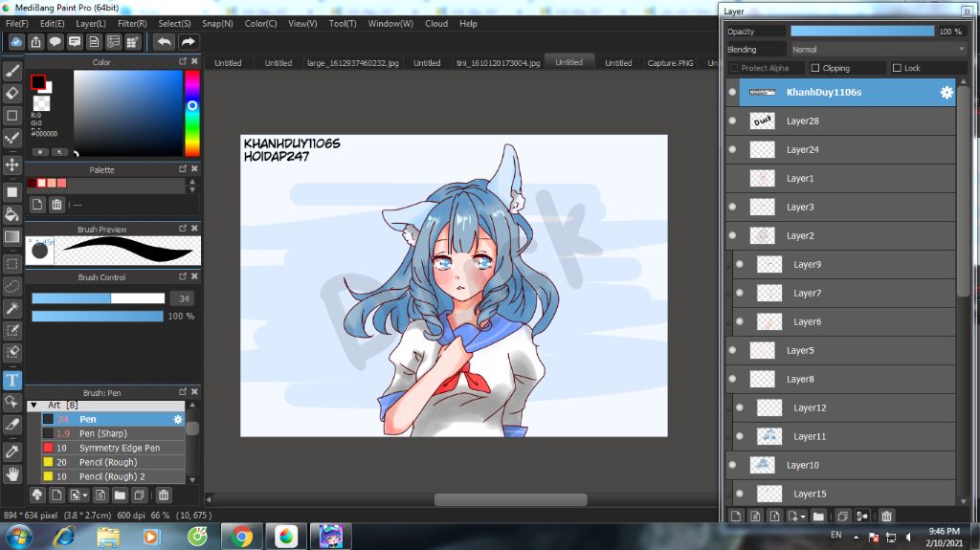
Task: Adjust the layer Opacity slider
Action: click(x=862, y=32)
